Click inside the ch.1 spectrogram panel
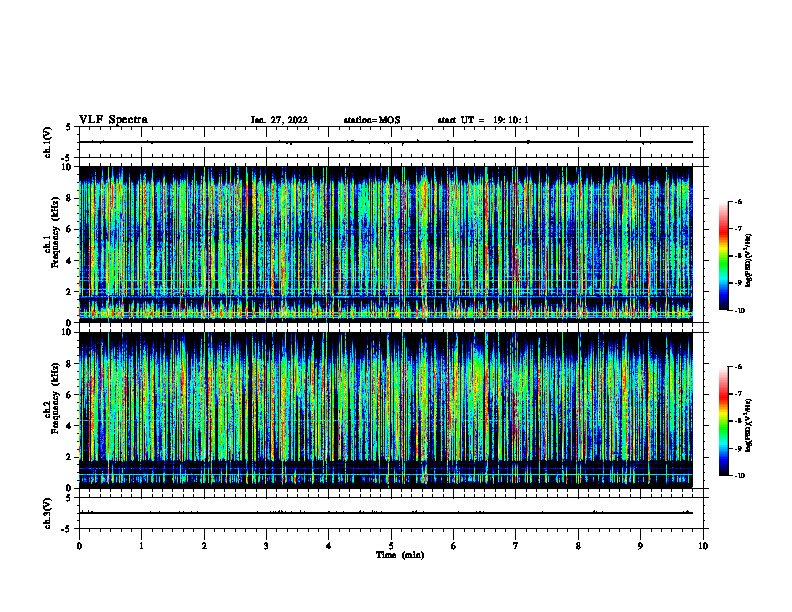This screenshot has width=792, height=612. point(385,244)
